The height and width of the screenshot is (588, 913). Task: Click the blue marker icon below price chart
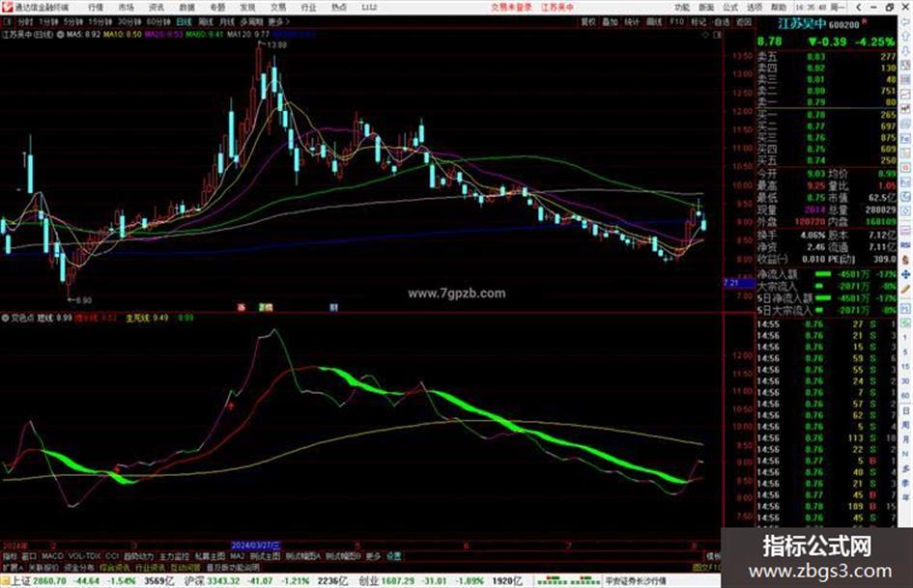coord(333,307)
